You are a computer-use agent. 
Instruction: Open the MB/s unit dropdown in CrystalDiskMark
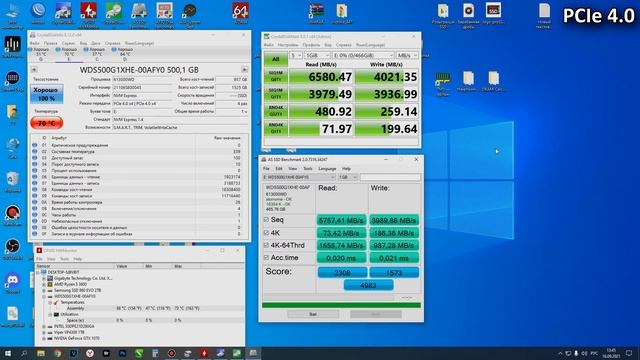(407, 55)
